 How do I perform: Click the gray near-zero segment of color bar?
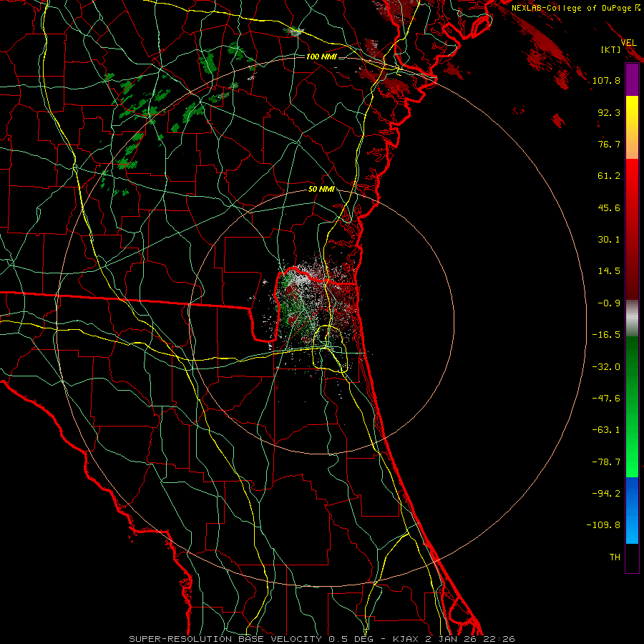tap(632, 318)
